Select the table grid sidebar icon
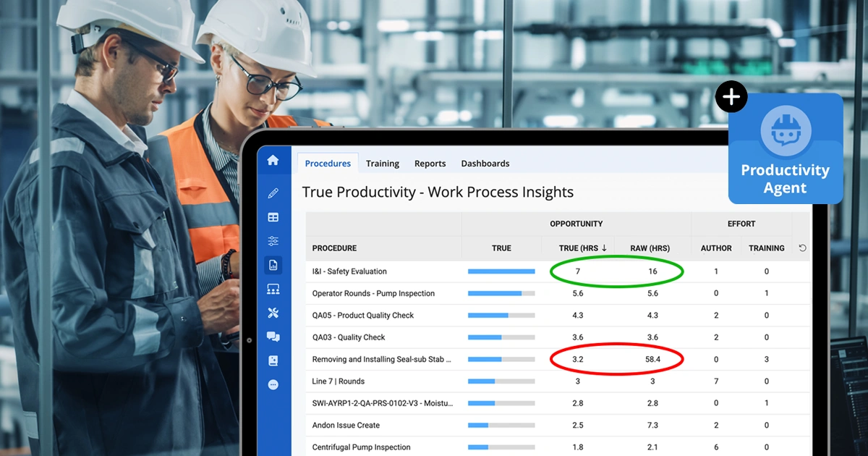The width and height of the screenshot is (868, 456). click(x=273, y=217)
